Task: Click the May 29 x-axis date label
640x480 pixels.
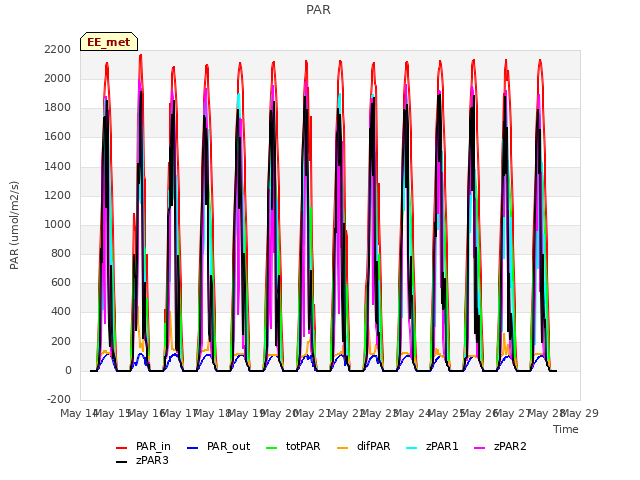Action: click(580, 413)
